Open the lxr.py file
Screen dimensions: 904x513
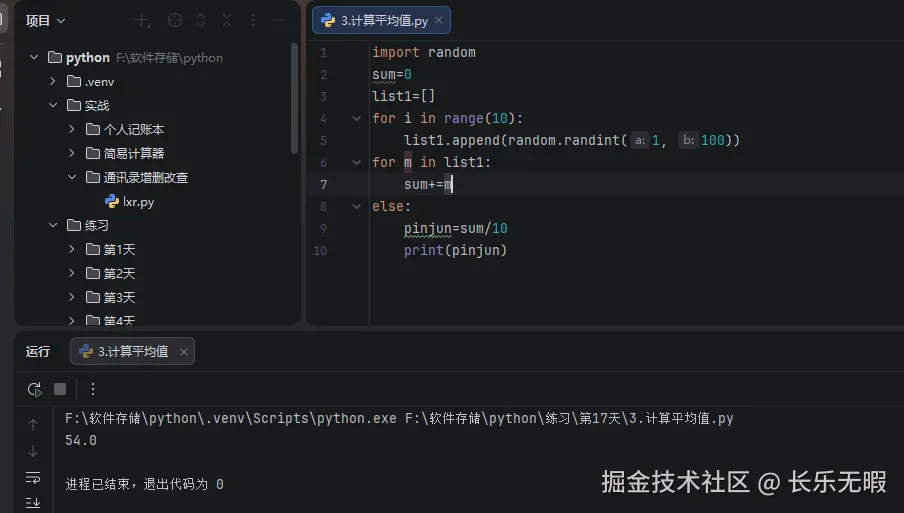click(130, 201)
